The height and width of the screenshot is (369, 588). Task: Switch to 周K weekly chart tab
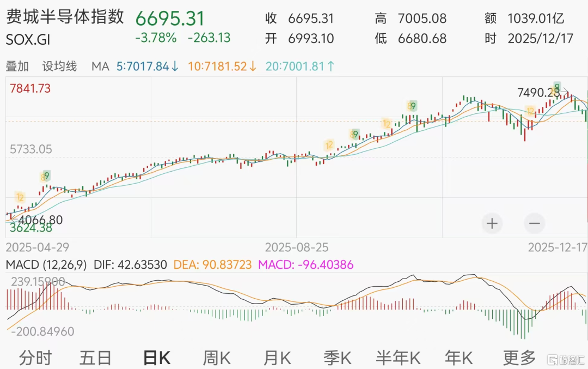tap(217, 358)
